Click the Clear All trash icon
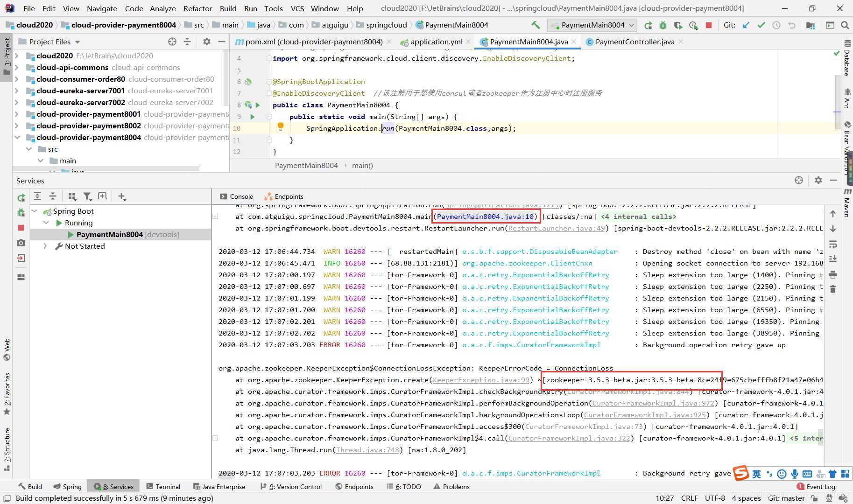Screen dimensions: 853x504 (833, 289)
